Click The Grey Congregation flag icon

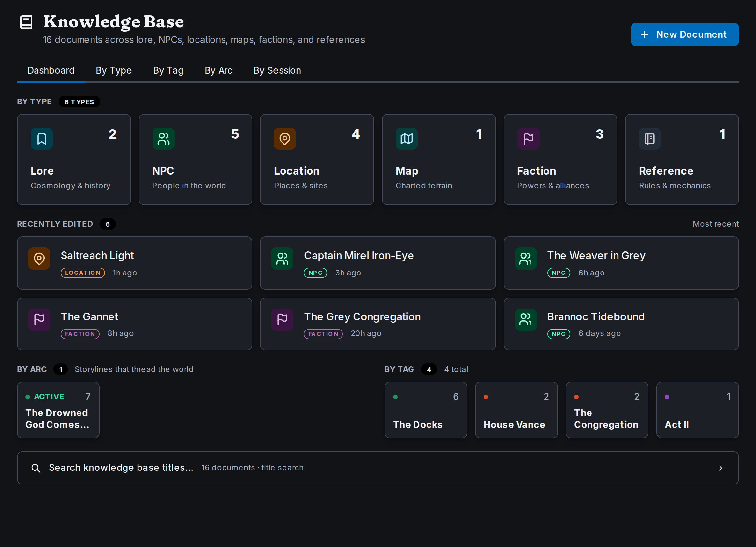click(x=282, y=319)
